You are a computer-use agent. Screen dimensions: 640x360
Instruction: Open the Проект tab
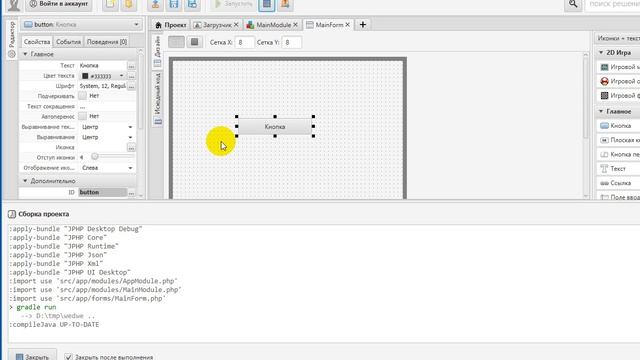(171, 25)
